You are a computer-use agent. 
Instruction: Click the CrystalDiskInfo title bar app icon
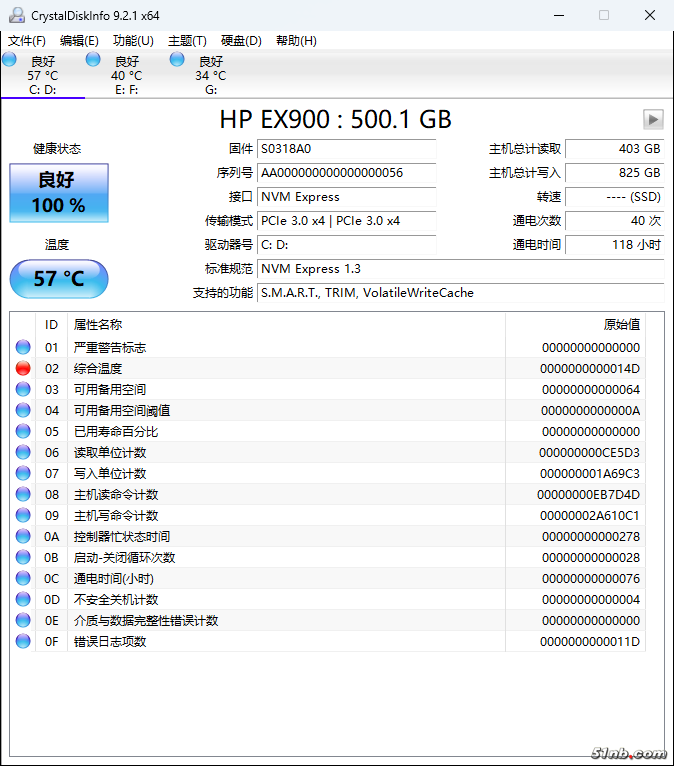pyautogui.click(x=16, y=15)
